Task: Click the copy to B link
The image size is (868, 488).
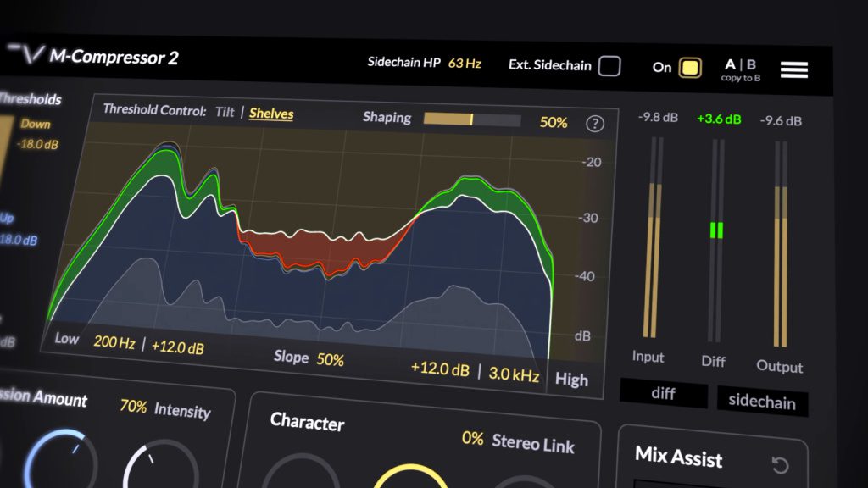Action: click(x=741, y=78)
